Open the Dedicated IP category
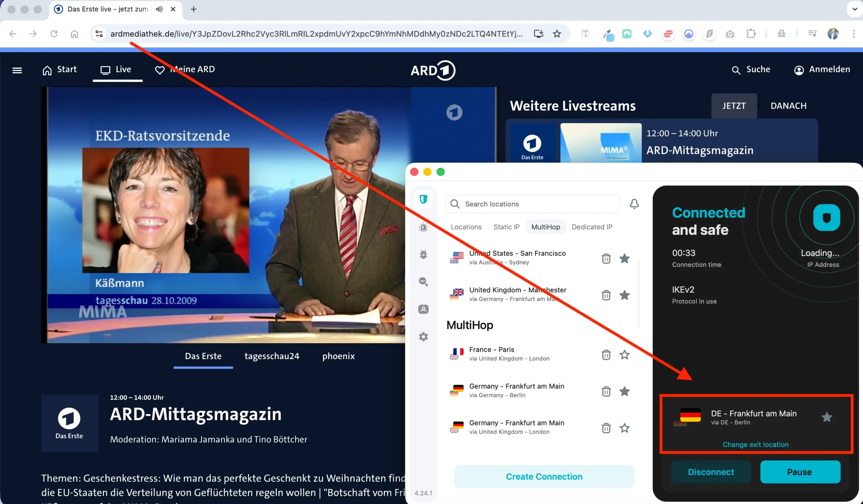 [592, 226]
